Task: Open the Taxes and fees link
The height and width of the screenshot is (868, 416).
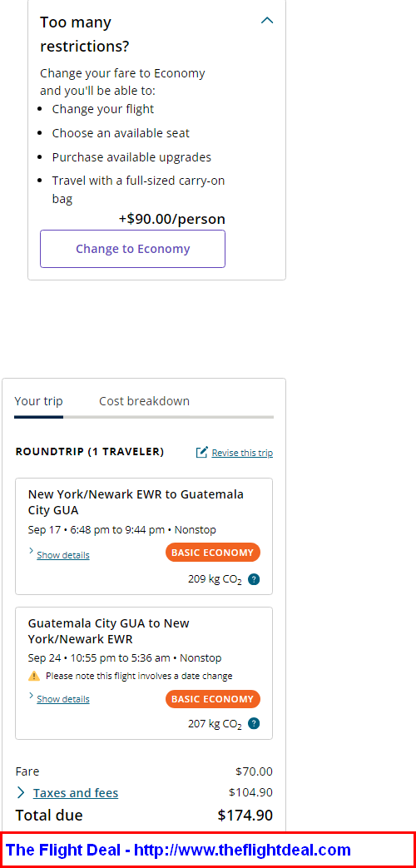Action: (76, 793)
